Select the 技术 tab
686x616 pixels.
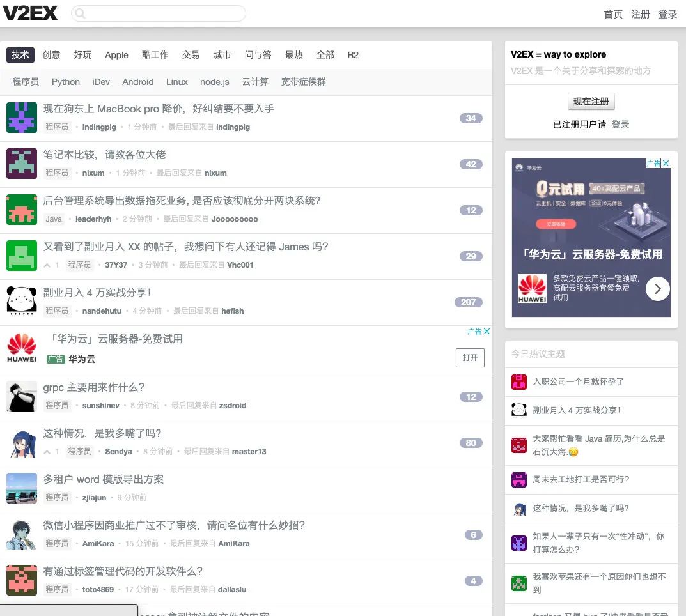point(20,55)
